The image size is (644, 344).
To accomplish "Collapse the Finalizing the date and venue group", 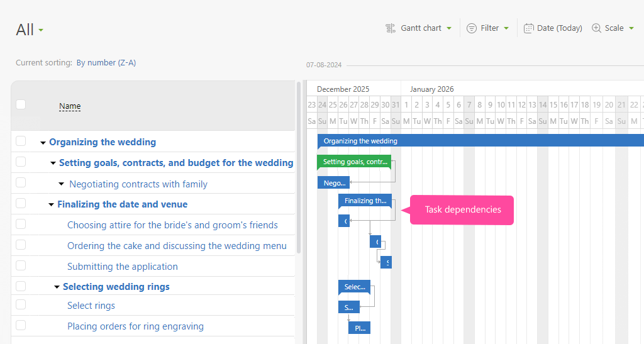I will [x=51, y=205].
